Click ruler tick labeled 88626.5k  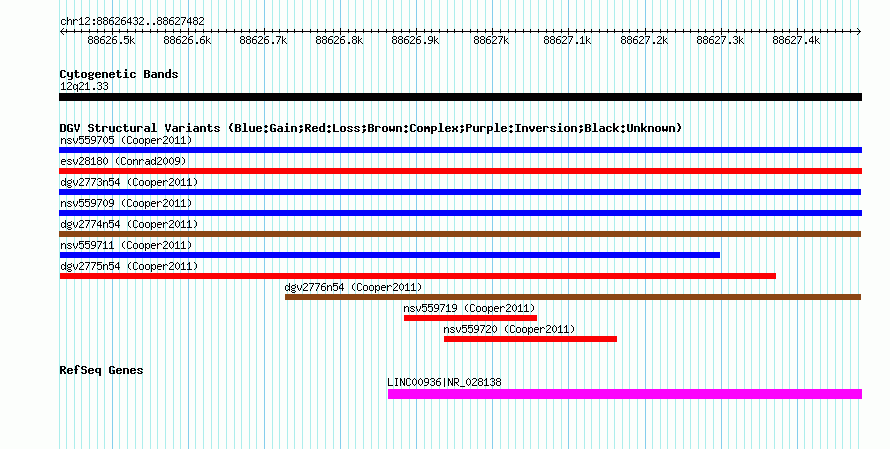point(112,40)
